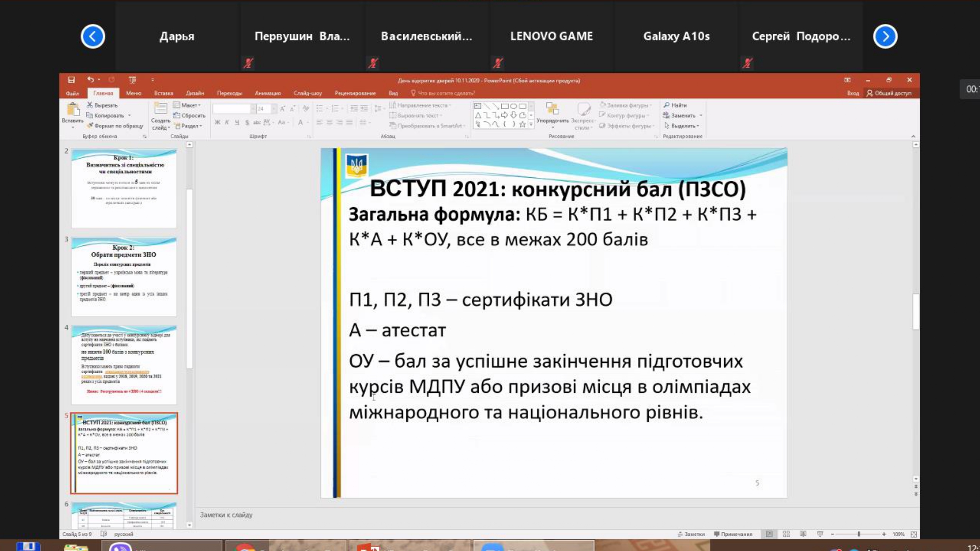980x551 pixels.
Task: Click the Cut (Вырезать) scissors icon
Action: (90, 105)
